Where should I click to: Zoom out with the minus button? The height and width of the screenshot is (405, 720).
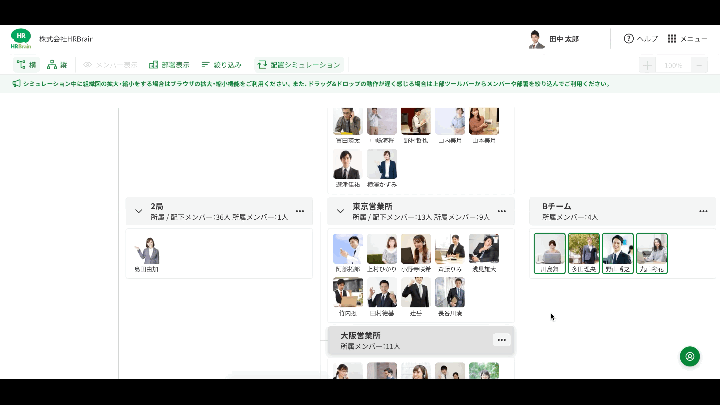pyautogui.click(x=699, y=65)
